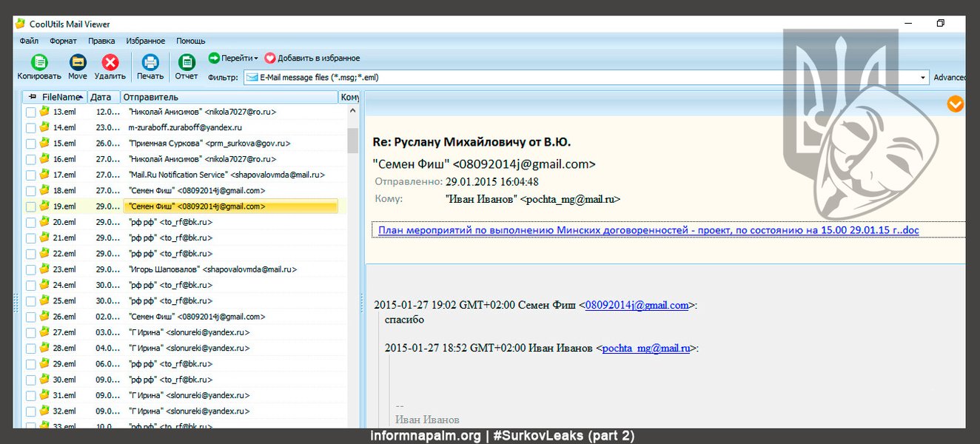This screenshot has height=444, width=980.
Task: Sort by the FileName column header
Action: 60,97
